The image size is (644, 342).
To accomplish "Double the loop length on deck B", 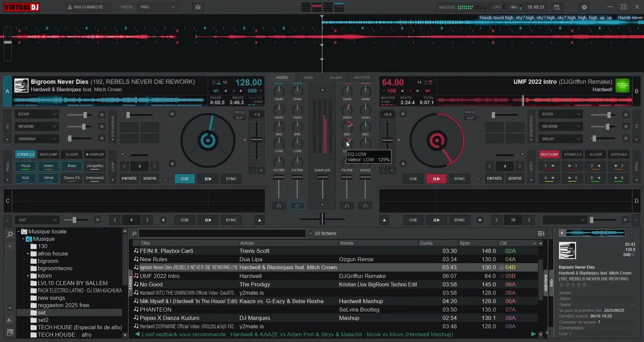I will (519, 166).
